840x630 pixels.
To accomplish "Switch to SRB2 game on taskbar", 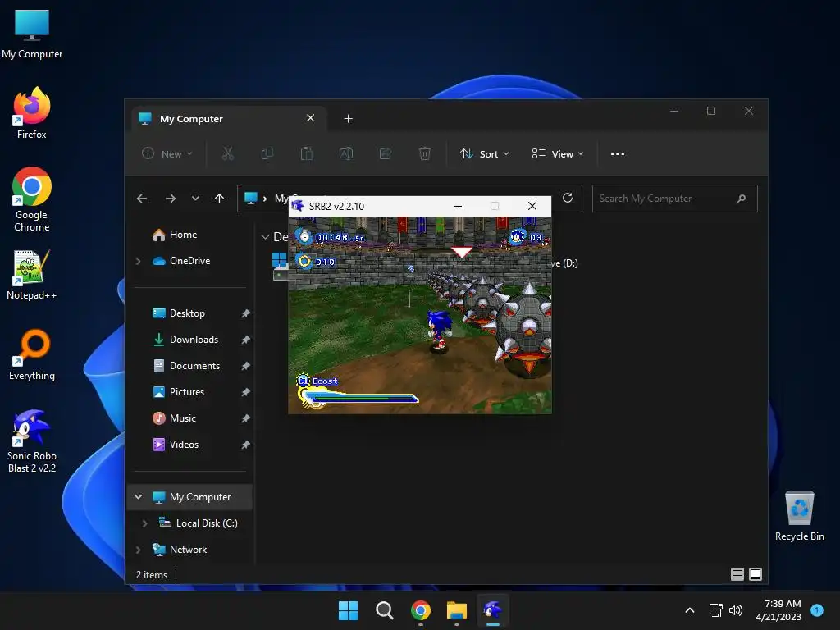I will pos(493,610).
